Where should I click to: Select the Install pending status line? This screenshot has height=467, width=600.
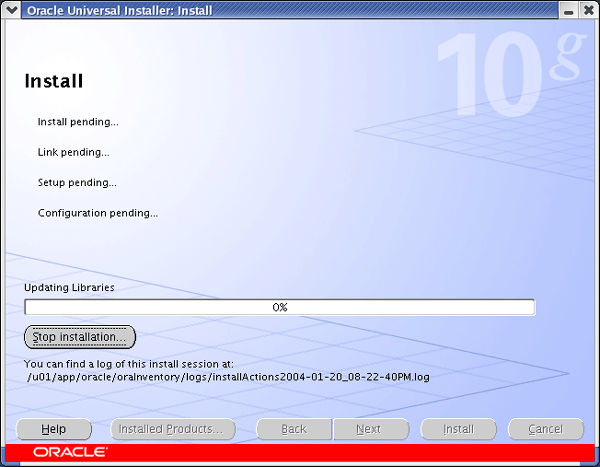click(x=78, y=122)
